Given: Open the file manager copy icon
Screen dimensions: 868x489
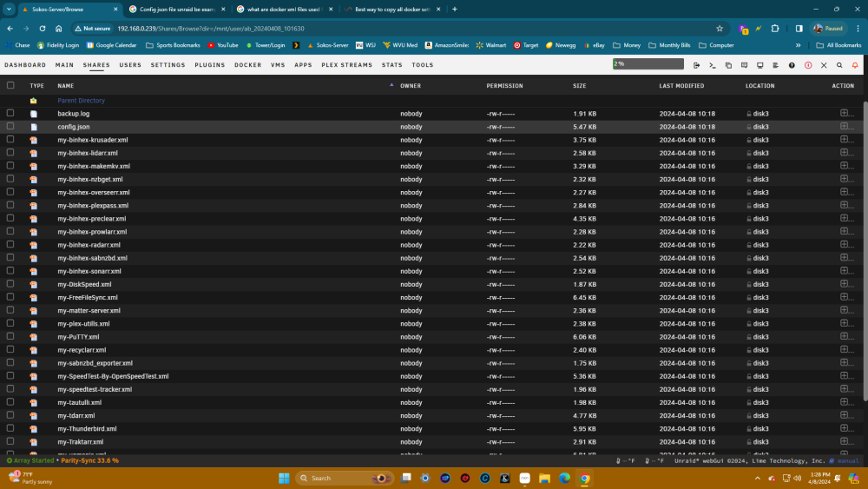Looking at the screenshot, I should [728, 65].
